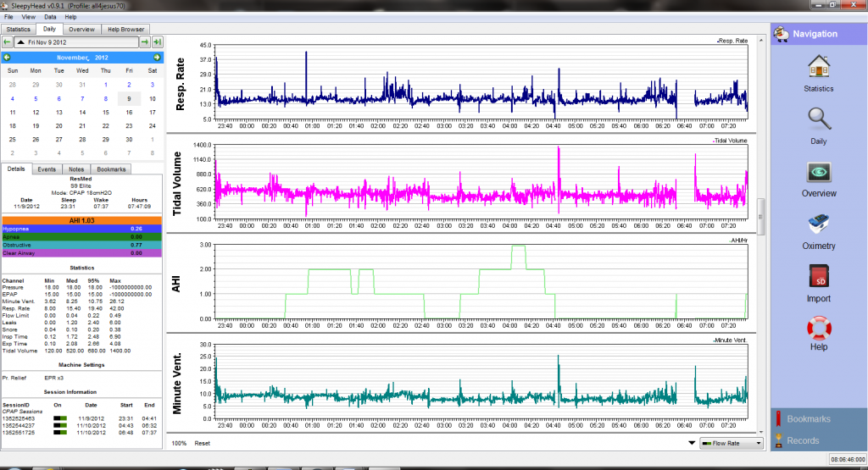This screenshot has width=868, height=470.
Task: Open the Overview eye icon in Navigation
Action: (x=818, y=173)
